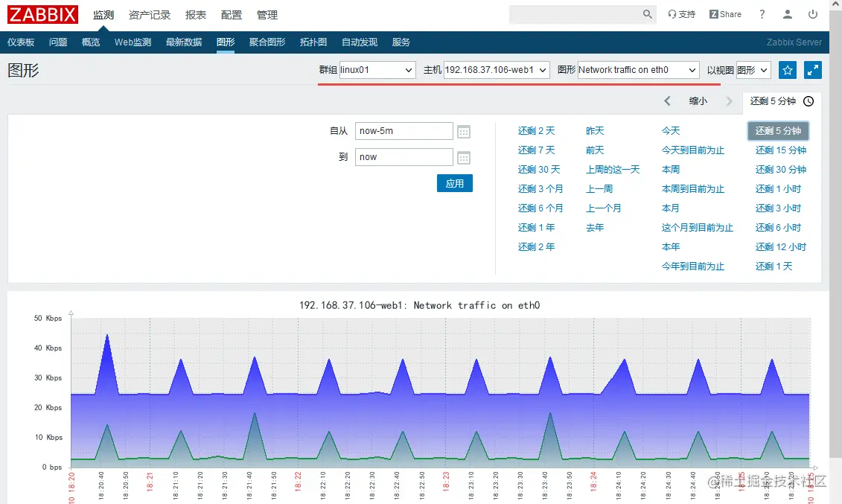This screenshot has height=504, width=842.
Task: Select the 还剩 2 天 preset
Action: click(536, 131)
